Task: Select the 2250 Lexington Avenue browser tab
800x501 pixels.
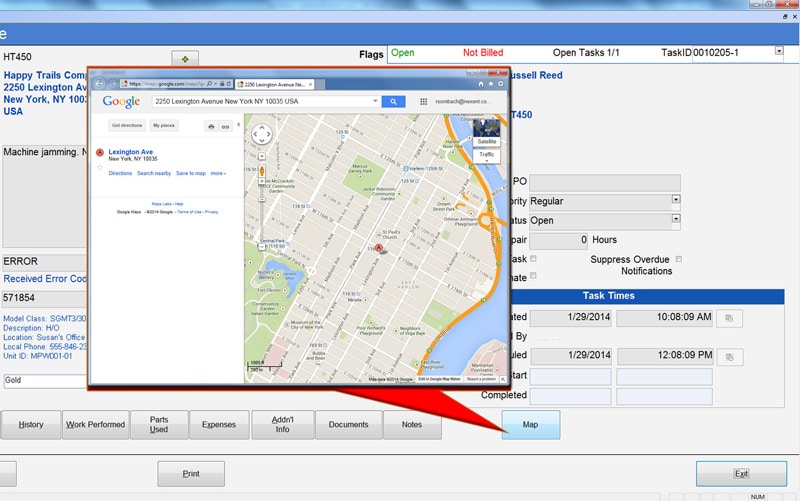Action: [x=274, y=84]
